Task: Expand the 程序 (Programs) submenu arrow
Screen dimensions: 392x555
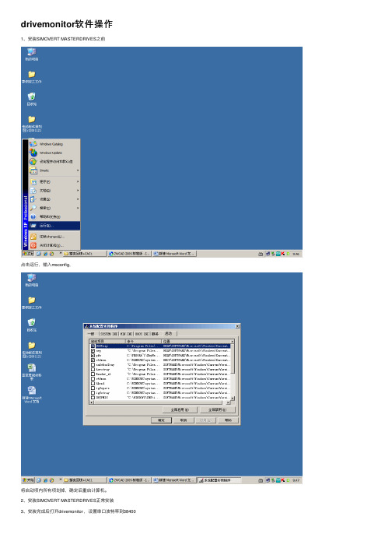Action: [x=78, y=181]
